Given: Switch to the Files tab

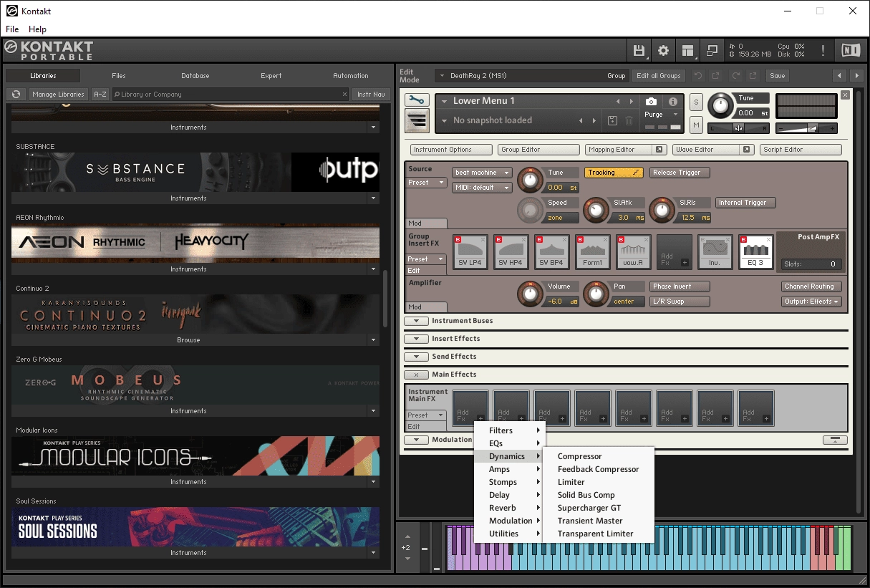Looking at the screenshot, I should point(119,75).
